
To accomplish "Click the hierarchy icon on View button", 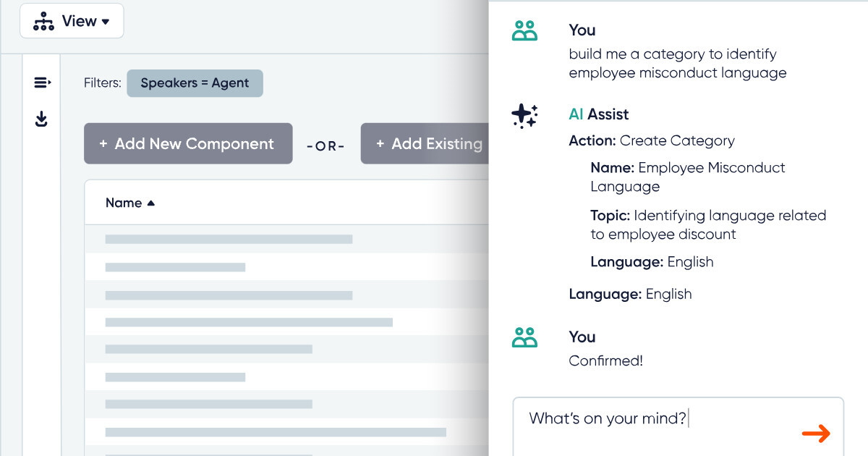I will (x=44, y=22).
